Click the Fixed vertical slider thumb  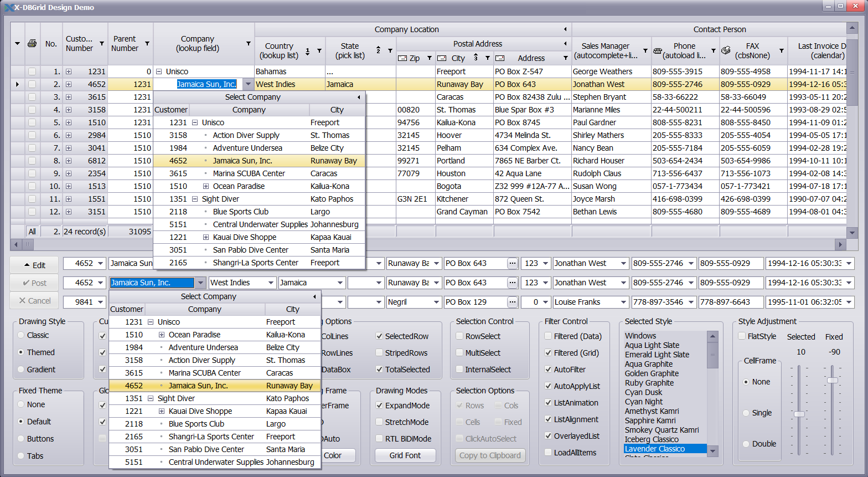[833, 380]
